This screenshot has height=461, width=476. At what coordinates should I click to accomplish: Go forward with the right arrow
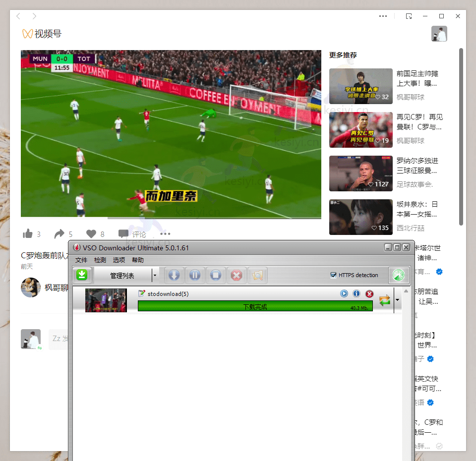(34, 16)
